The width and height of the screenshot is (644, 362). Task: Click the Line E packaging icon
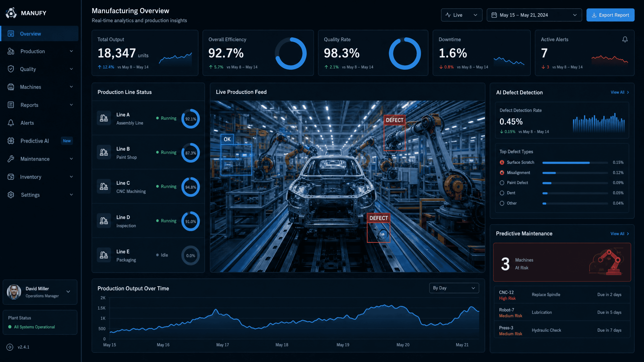click(x=104, y=255)
